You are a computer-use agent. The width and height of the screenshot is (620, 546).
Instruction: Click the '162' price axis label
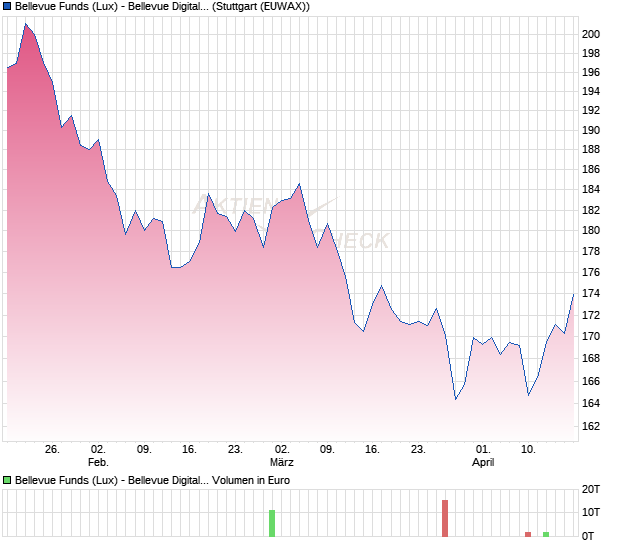[x=591, y=426]
